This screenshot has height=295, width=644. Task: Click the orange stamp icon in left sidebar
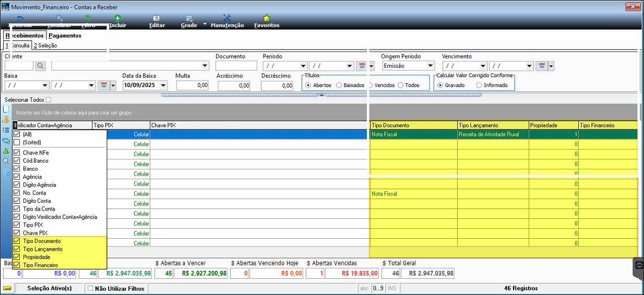coord(6,120)
